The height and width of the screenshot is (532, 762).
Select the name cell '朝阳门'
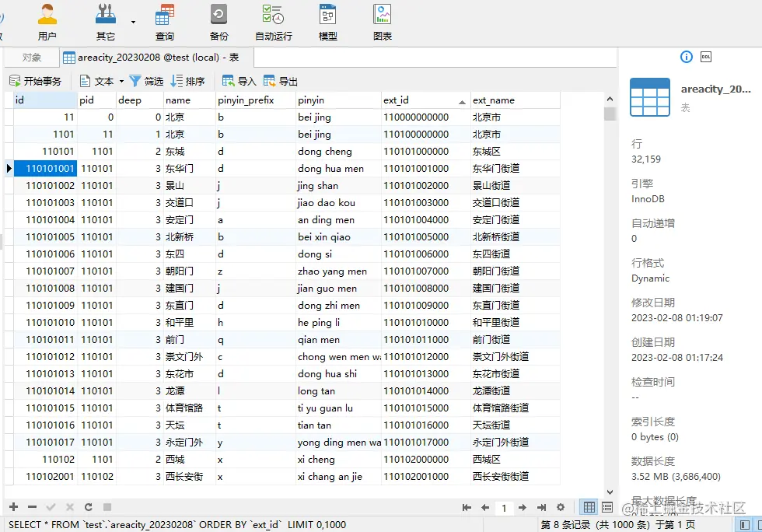pos(190,271)
